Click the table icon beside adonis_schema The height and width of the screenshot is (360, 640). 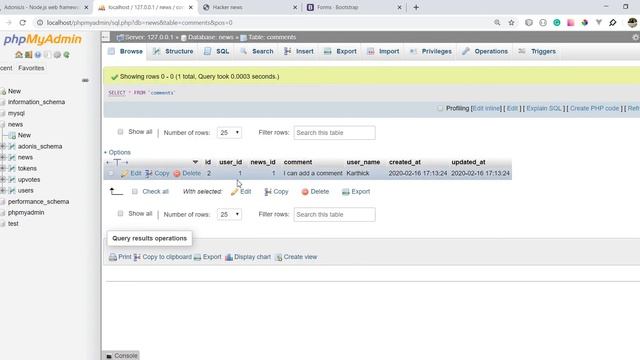12,146
